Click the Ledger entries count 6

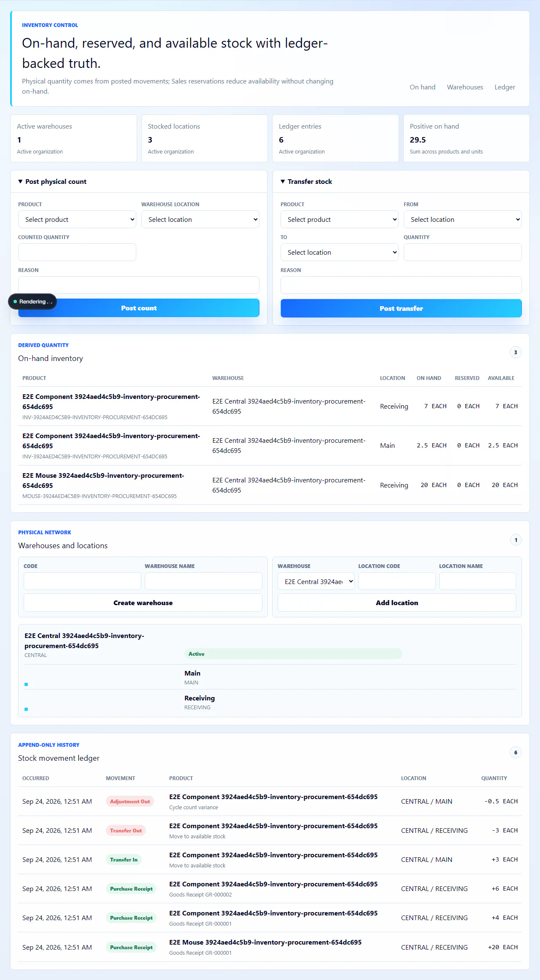coord(281,140)
